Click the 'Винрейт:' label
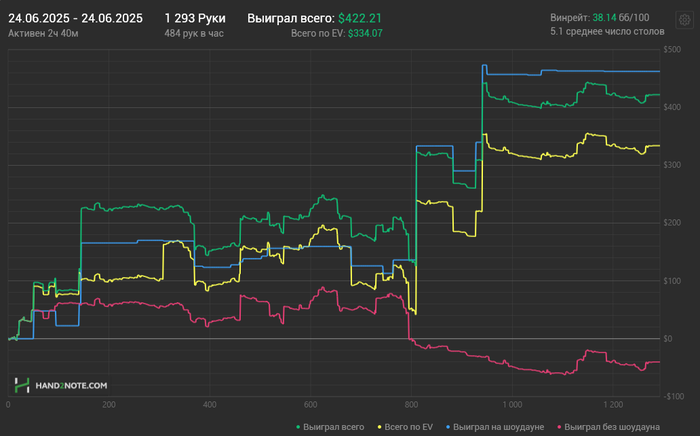This screenshot has height=436, width=700. 570,18
